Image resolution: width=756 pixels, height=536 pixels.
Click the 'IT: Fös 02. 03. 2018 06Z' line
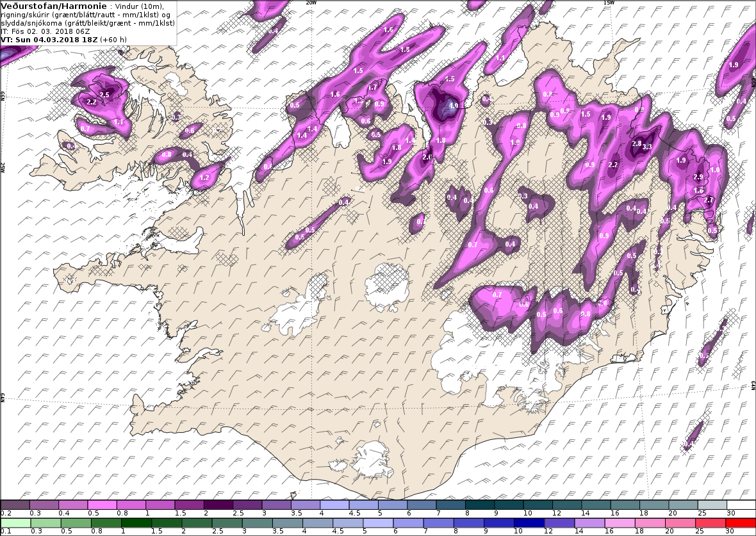click(x=45, y=31)
